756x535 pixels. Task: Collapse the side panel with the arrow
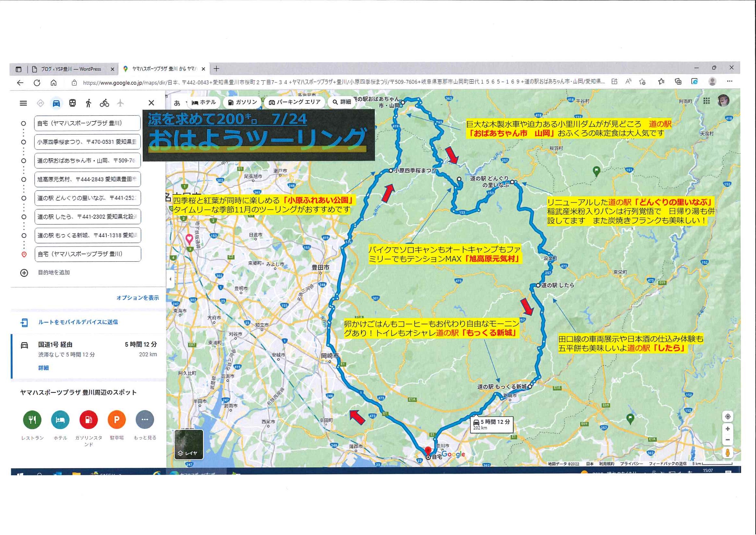(170, 279)
